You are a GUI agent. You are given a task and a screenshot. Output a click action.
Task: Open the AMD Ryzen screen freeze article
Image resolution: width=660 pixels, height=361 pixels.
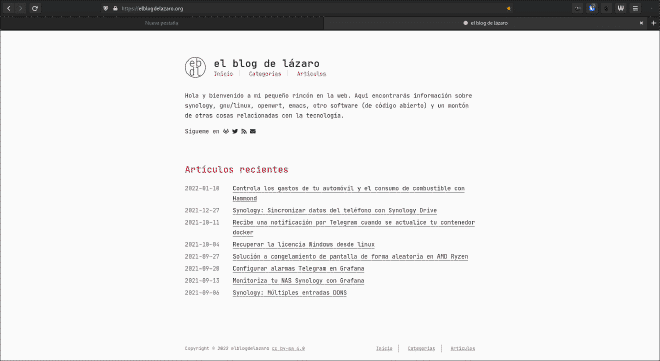click(x=350, y=257)
